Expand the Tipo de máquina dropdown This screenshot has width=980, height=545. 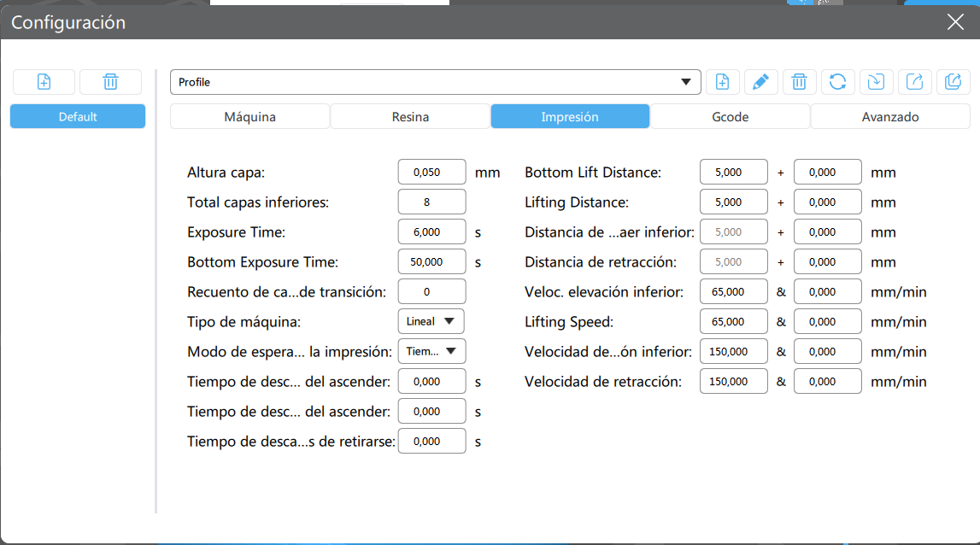(x=431, y=321)
